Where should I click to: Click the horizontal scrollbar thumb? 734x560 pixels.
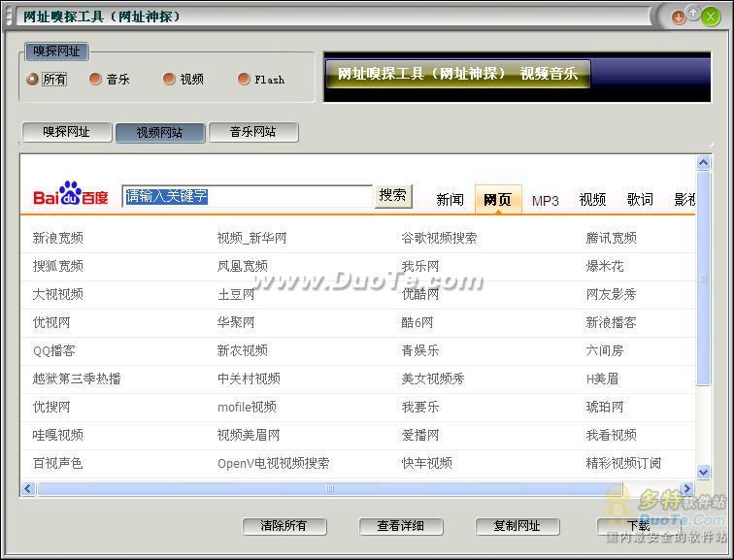[330, 489]
